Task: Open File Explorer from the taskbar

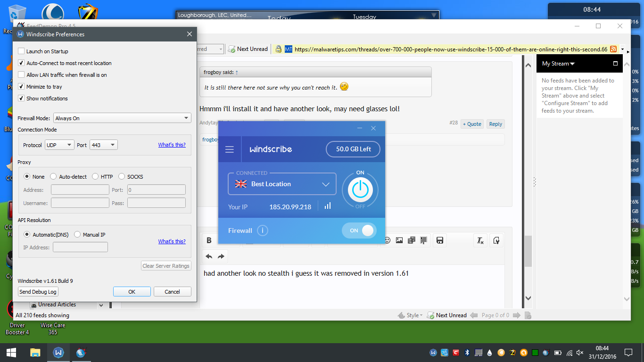Action: 35,352
